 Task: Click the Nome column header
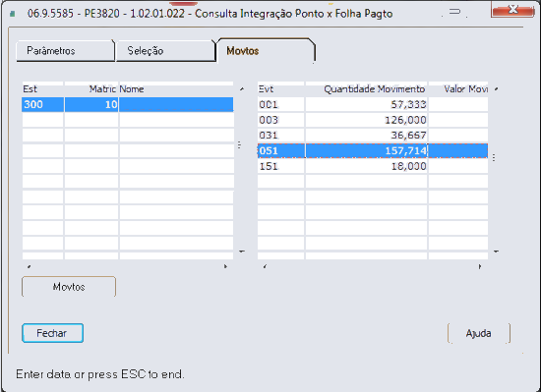[x=176, y=88]
